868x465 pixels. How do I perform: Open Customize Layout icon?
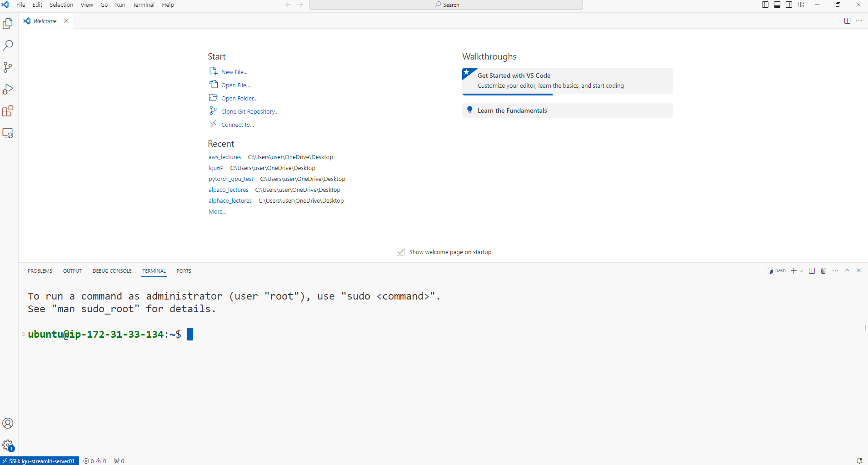[801, 5]
